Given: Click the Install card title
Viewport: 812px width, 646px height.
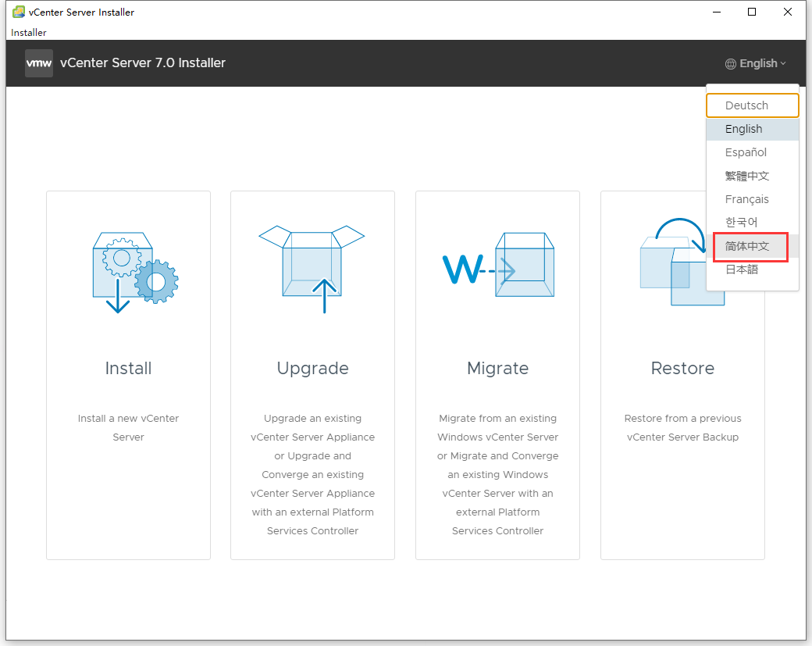Looking at the screenshot, I should pos(128,369).
